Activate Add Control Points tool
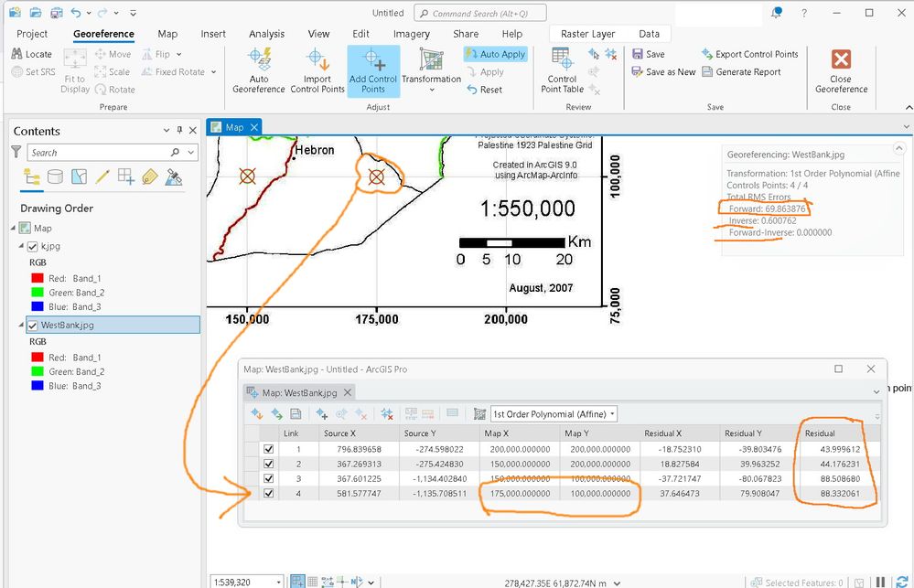The height and width of the screenshot is (588, 914). (373, 71)
